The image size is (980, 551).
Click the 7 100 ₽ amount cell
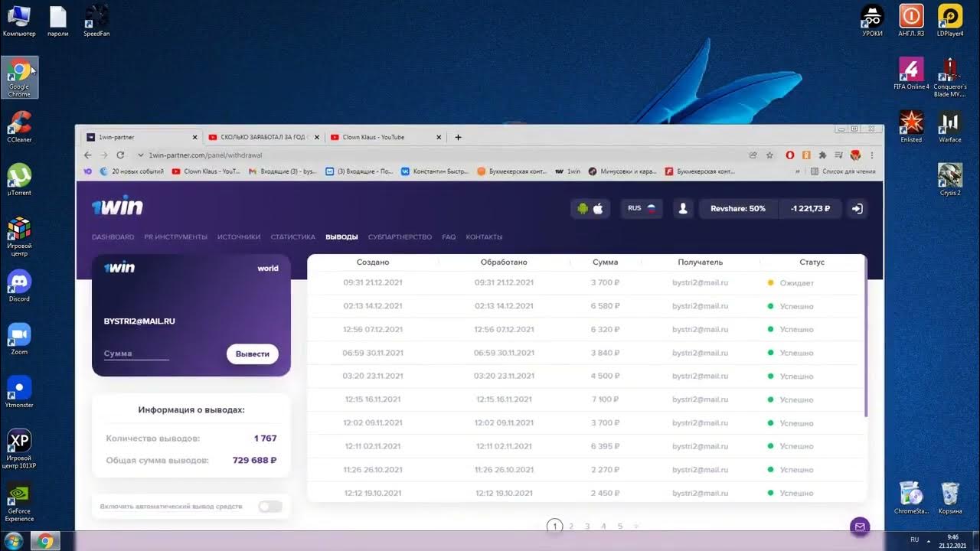[x=605, y=399]
